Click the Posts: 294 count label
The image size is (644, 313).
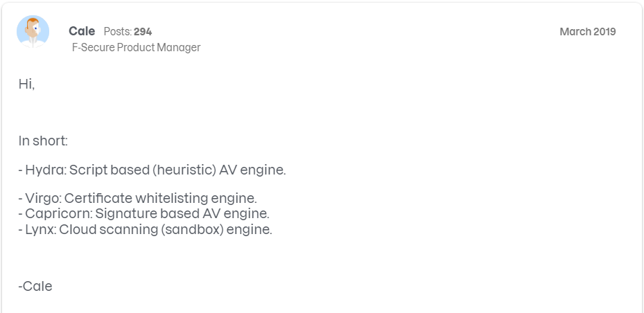coord(128,32)
